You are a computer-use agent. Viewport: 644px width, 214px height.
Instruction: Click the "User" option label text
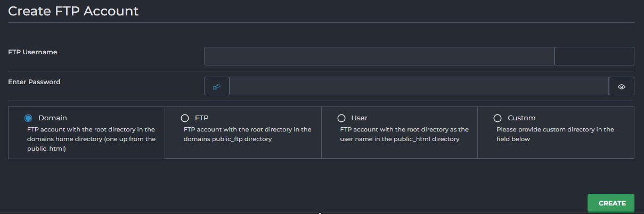coord(360,118)
